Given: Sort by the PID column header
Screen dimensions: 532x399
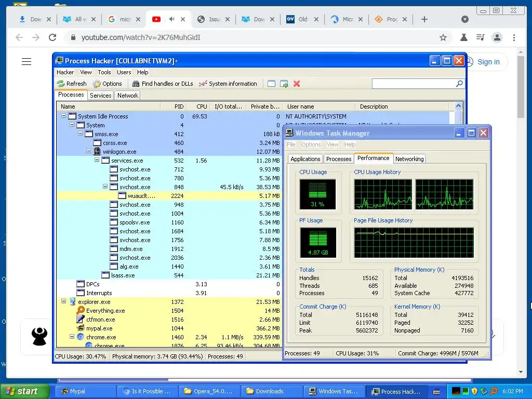Looking at the screenshot, I should point(174,107).
